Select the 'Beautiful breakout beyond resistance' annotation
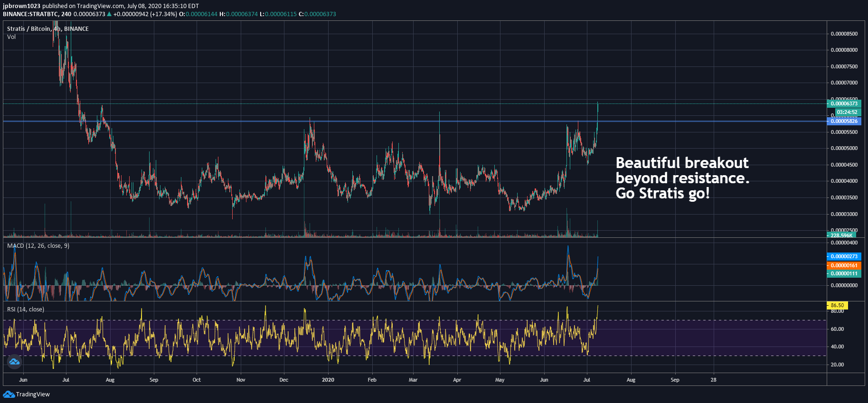This screenshot has height=403, width=868. coord(682,178)
